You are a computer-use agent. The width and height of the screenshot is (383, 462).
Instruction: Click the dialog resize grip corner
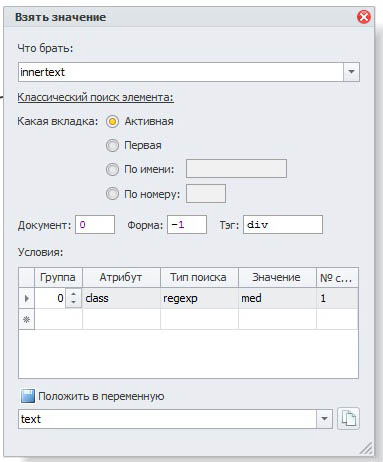click(366, 448)
